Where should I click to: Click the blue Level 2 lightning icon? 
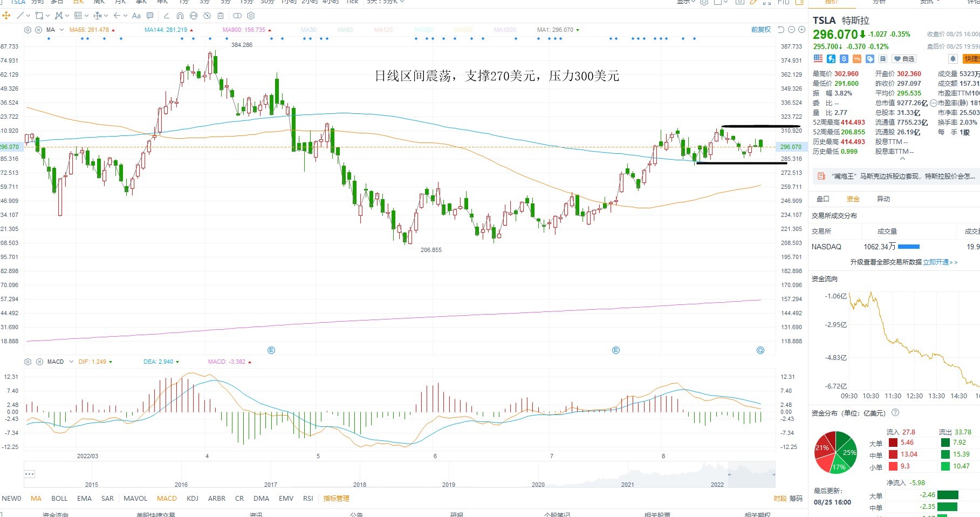(x=831, y=58)
